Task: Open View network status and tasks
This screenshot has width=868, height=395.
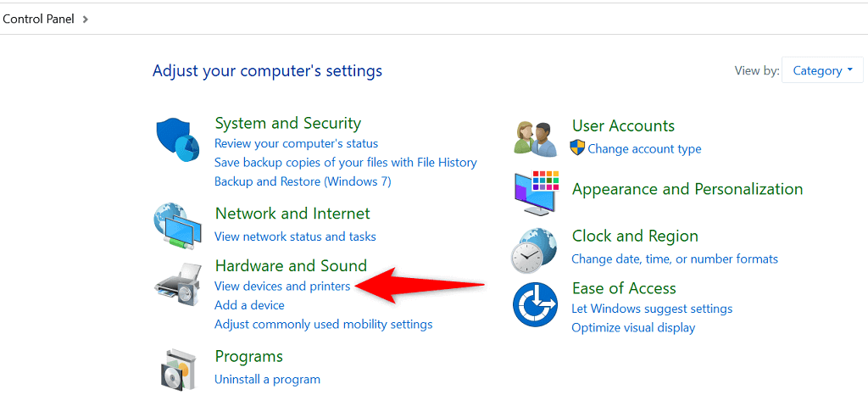Action: [295, 236]
